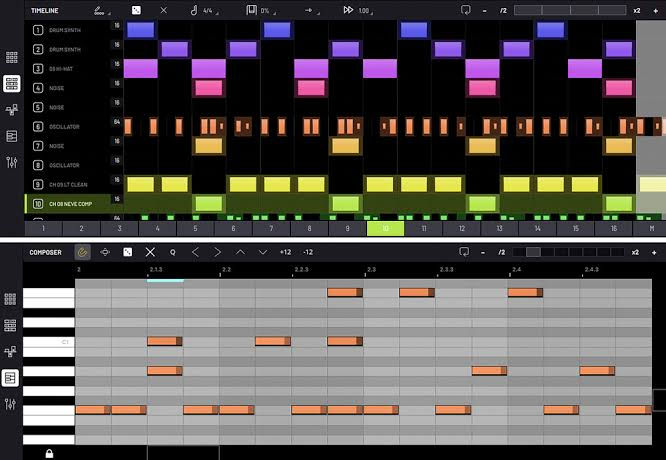Select pattern tab 1 in the Timeline
The width and height of the screenshot is (666, 460).
coord(43,229)
